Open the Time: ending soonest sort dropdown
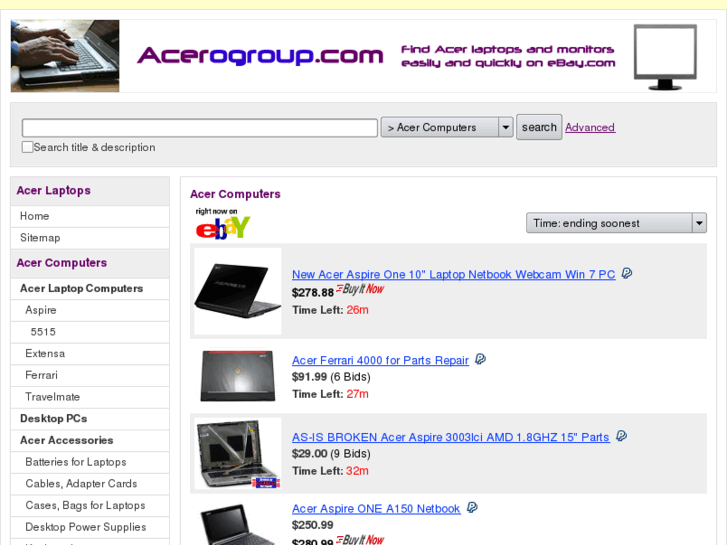 [616, 223]
